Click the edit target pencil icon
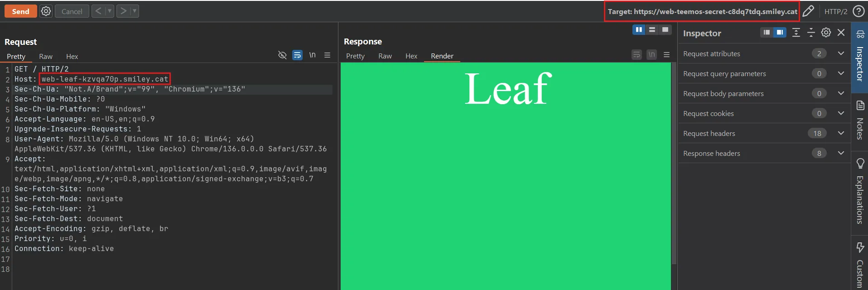Image resolution: width=868 pixels, height=290 pixels. point(808,11)
